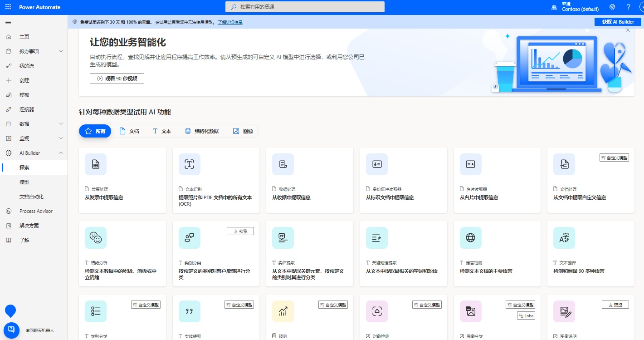The width and height of the screenshot is (644, 340).
Task: Click the 关键短语提取 key phrase extraction icon
Action: tap(377, 238)
